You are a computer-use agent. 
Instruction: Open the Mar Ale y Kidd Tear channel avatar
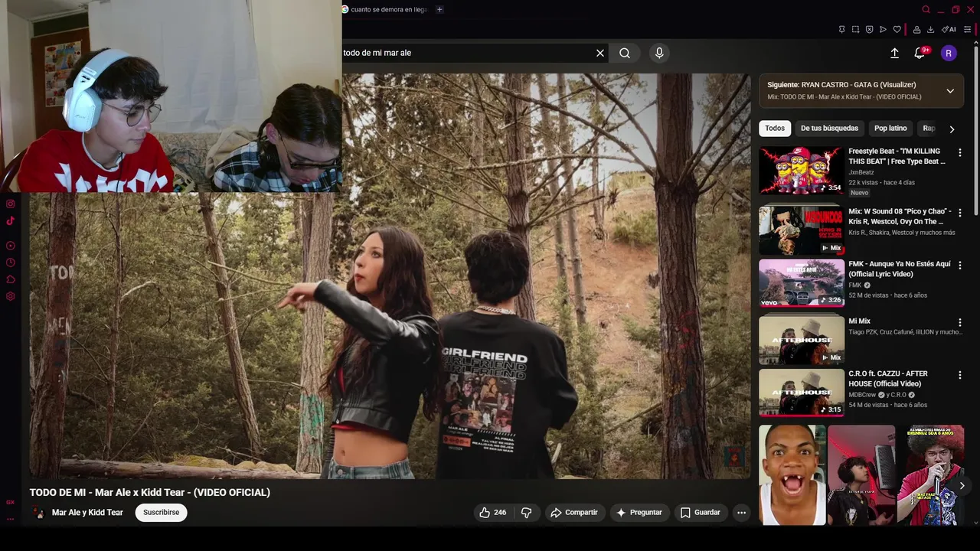38,513
